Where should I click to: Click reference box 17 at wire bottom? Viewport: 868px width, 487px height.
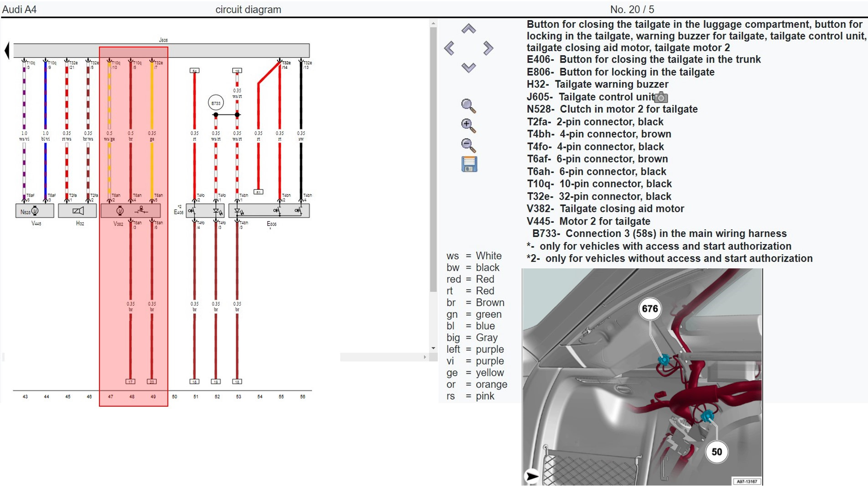(130, 382)
